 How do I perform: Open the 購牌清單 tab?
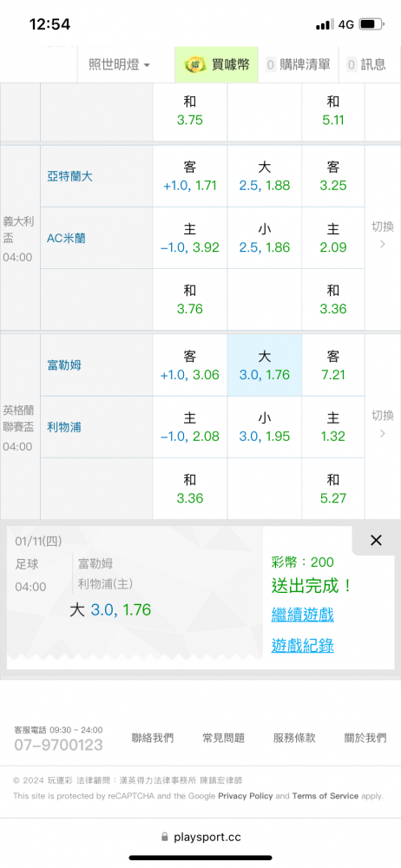pos(299,65)
